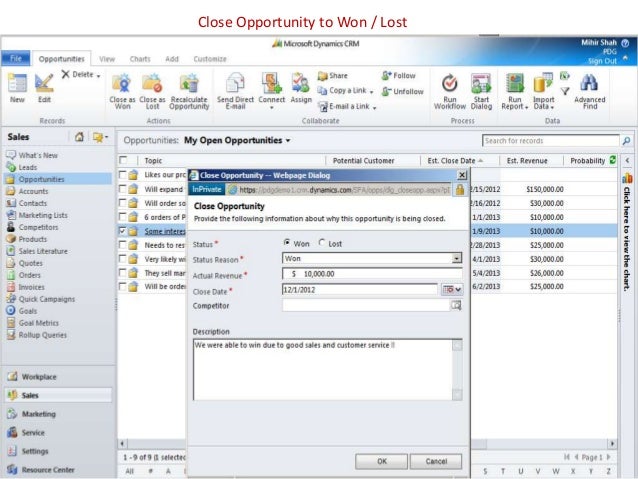Image resolution: width=638 pixels, height=479 pixels.
Task: Click the horizontal scrollbar right arrow
Action: coord(612,444)
